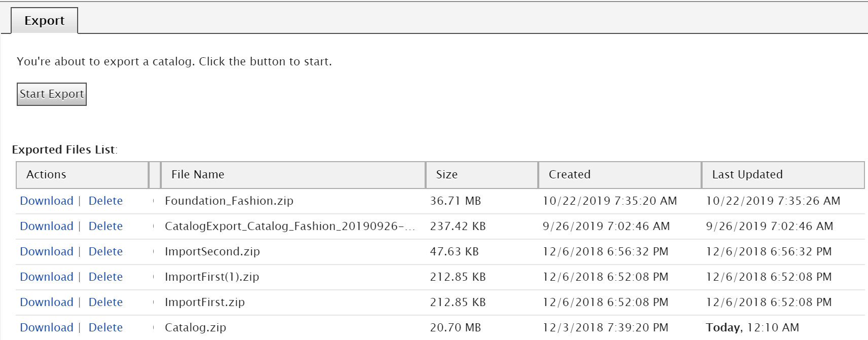
Task: Download ImportSecond.zip
Action: [47, 251]
